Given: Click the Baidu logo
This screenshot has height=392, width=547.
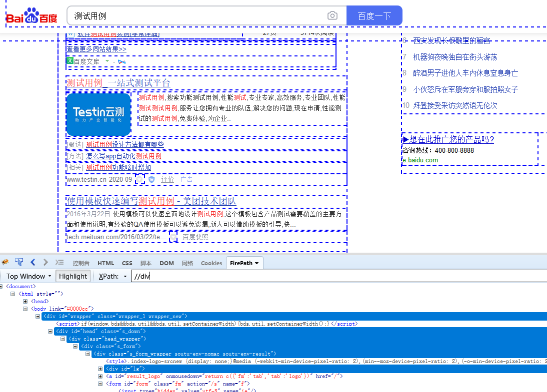Looking at the screenshot, I should (x=31, y=16).
